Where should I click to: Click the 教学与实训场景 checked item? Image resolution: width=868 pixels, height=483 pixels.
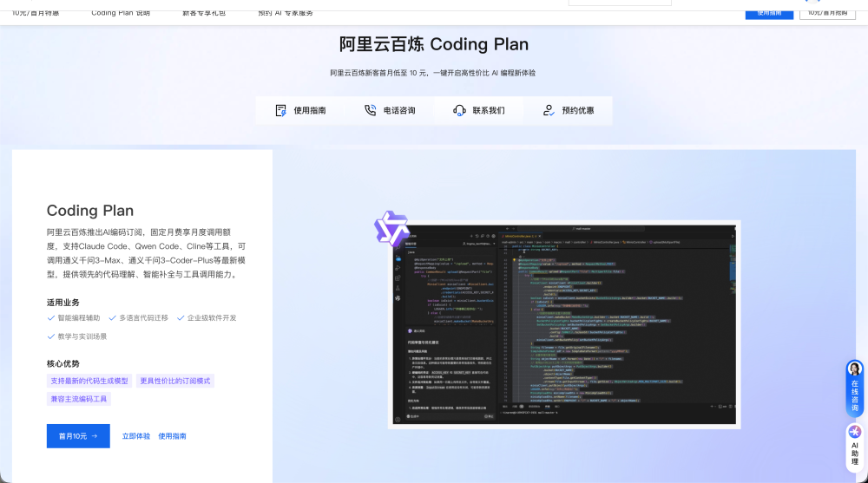coord(77,336)
